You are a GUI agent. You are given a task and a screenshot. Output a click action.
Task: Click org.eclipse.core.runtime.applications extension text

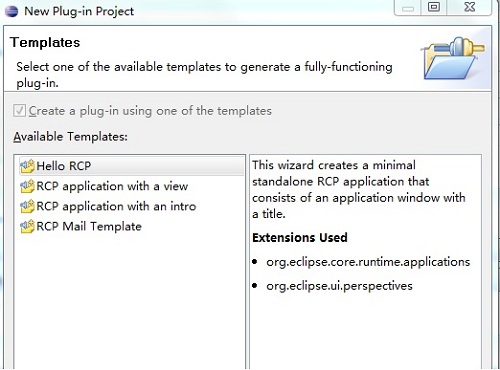point(368,262)
